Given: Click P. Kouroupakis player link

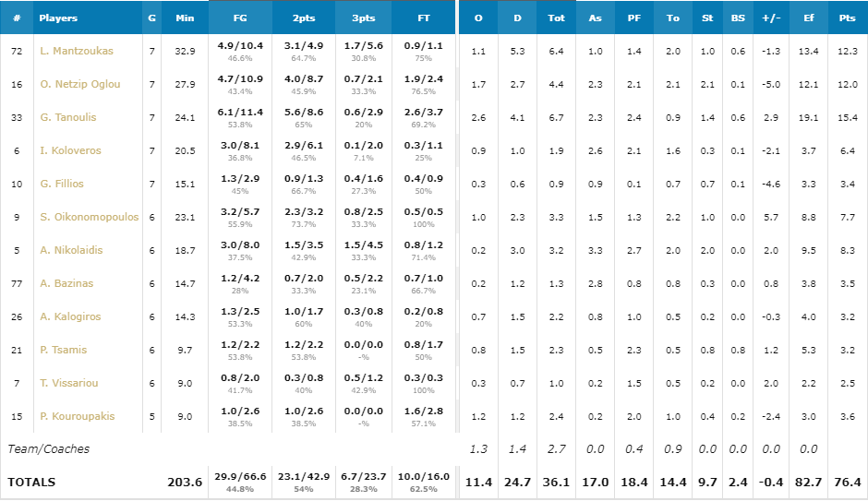Looking at the screenshot, I should point(77,416).
